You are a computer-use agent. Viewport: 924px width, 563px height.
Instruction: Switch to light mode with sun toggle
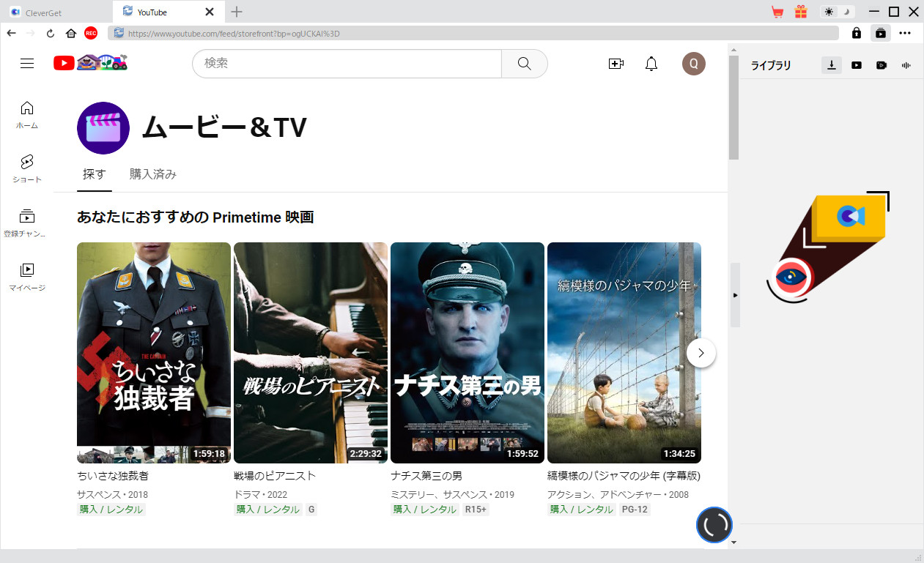coord(829,12)
